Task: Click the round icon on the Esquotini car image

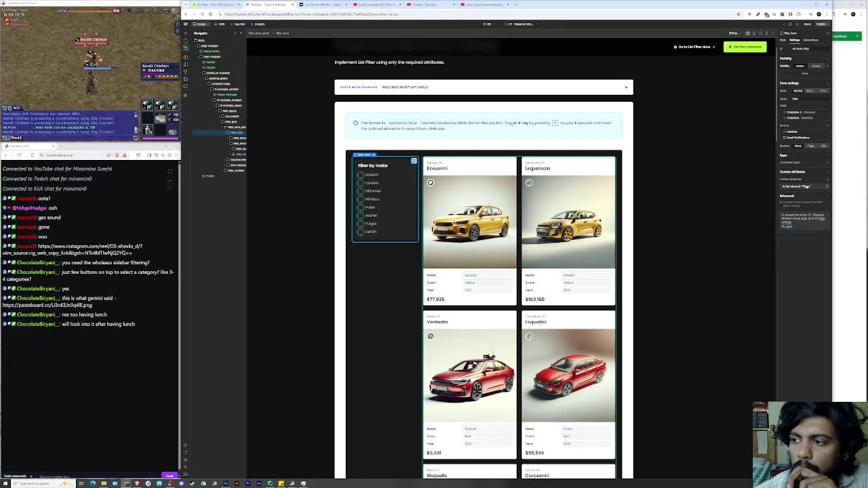Action: 529,336
